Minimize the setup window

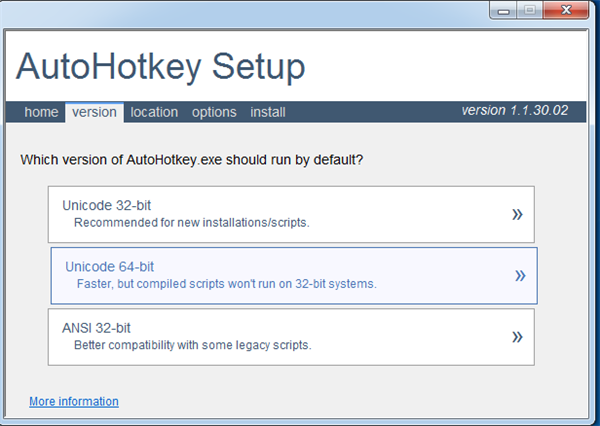point(503,9)
